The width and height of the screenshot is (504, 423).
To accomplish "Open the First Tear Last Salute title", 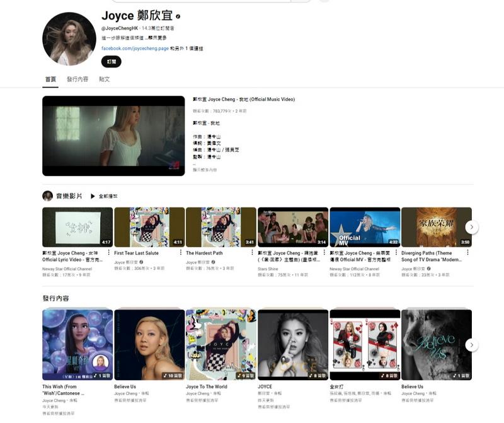I will tap(136, 253).
